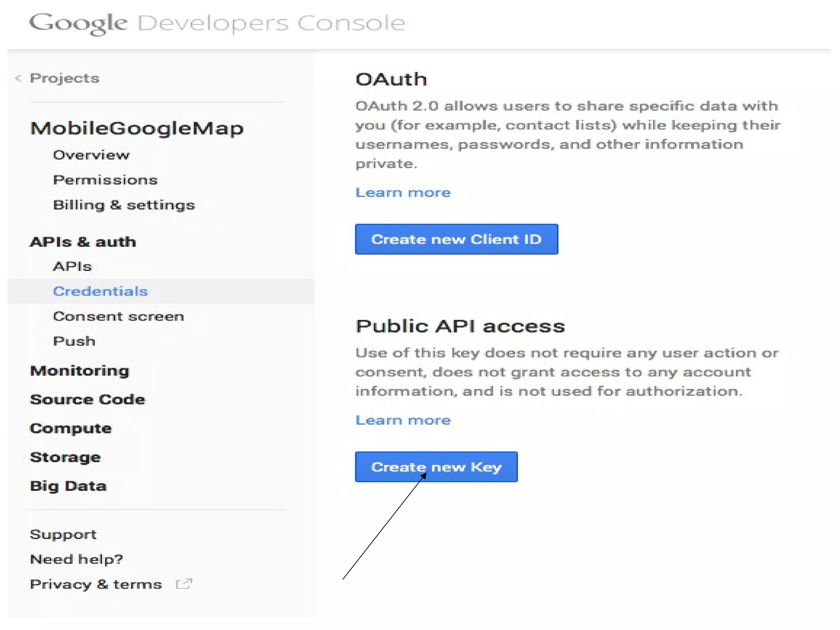
Task: Open the Support link
Action: pyautogui.click(x=63, y=534)
